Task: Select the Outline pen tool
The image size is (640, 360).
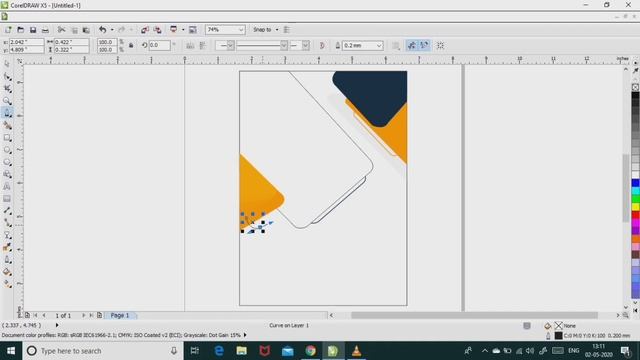Action: click(x=7, y=260)
